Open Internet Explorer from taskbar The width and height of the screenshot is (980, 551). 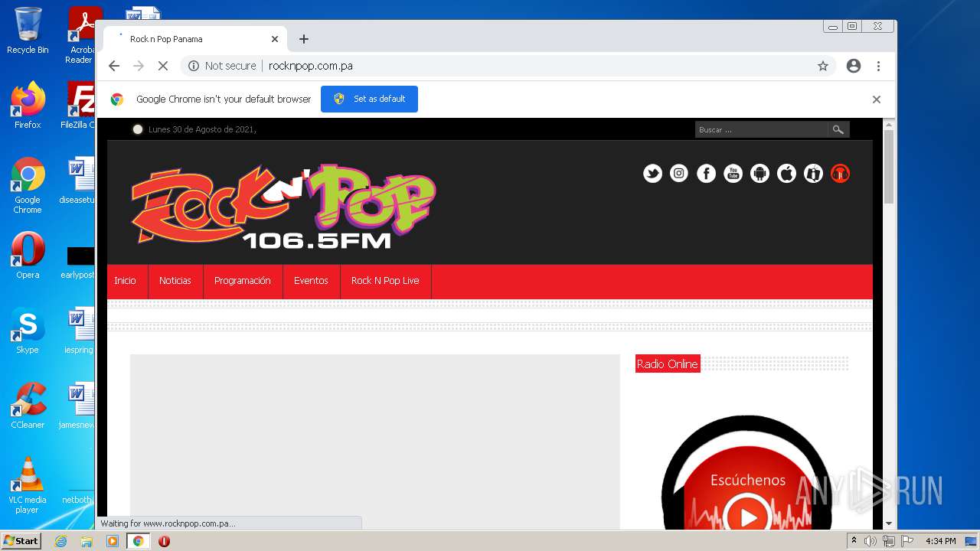tap(61, 541)
